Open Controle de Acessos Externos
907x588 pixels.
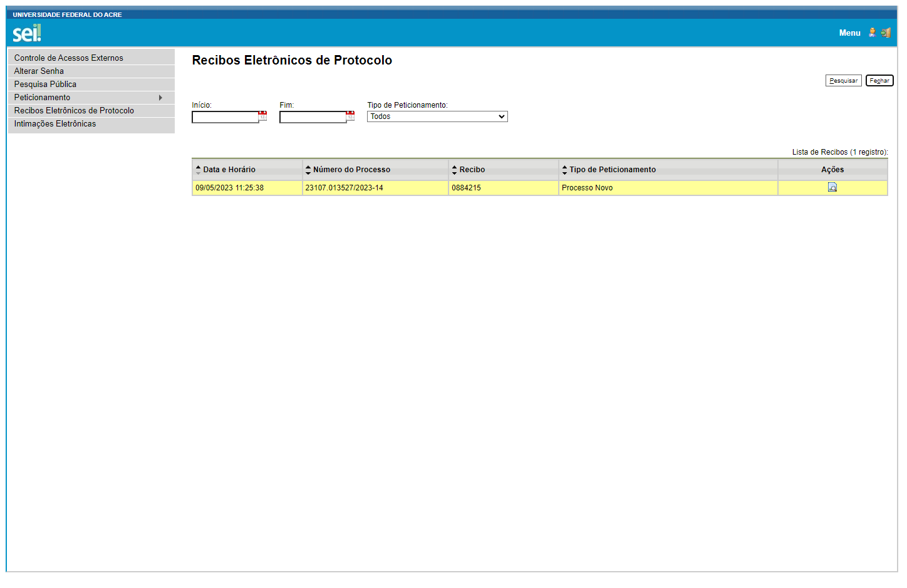[69, 58]
